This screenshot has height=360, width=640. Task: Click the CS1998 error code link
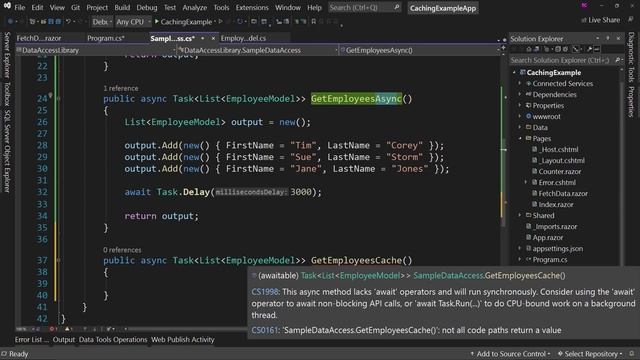tap(264, 292)
